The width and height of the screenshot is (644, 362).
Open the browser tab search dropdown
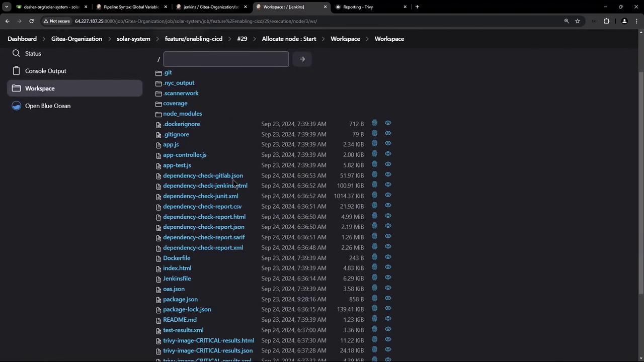[x=7, y=7]
